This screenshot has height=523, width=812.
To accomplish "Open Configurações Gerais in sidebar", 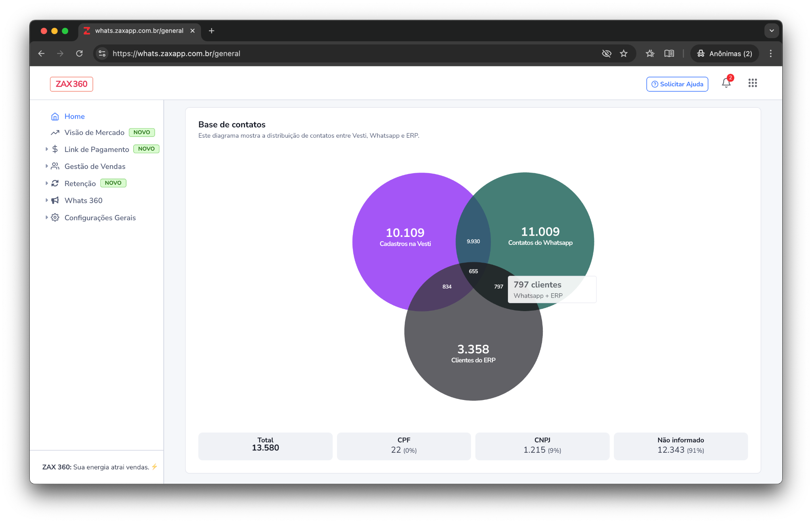I will pyautogui.click(x=100, y=218).
